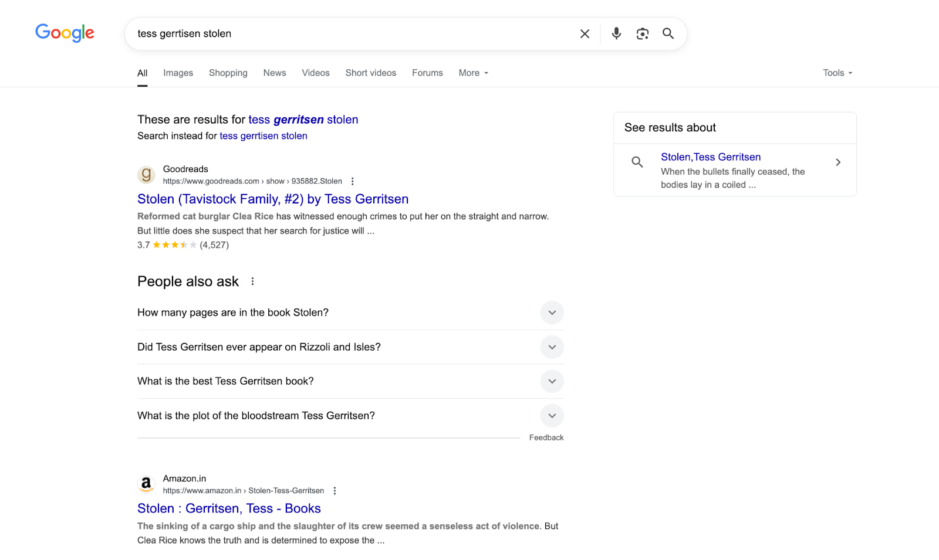Open the About this result menu for People also ask

pos(252,281)
